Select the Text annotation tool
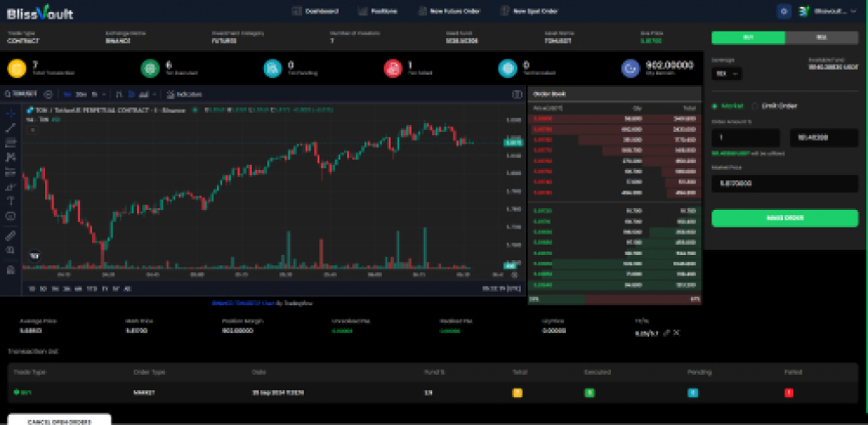This screenshot has width=868, height=425. (x=10, y=201)
